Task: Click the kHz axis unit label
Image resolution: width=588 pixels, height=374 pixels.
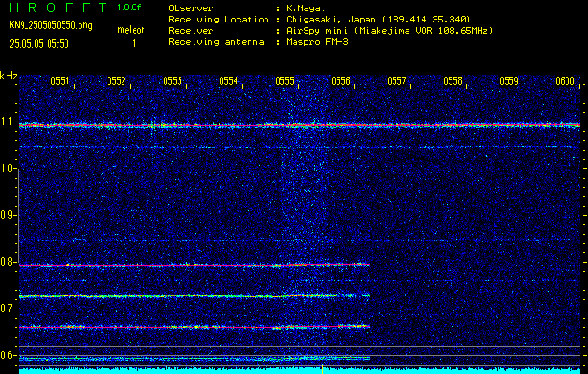Action: (x=8, y=76)
